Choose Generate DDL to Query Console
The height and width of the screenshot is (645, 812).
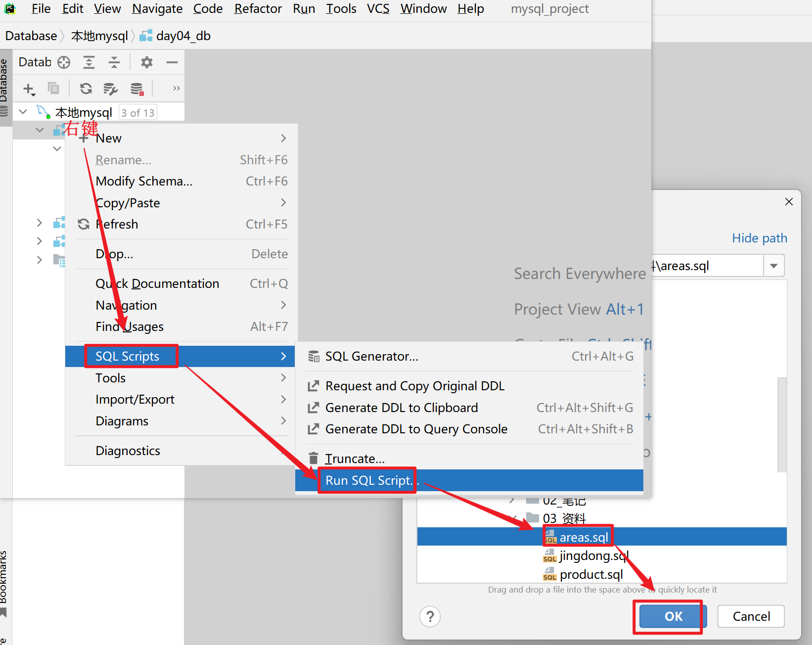469,429
